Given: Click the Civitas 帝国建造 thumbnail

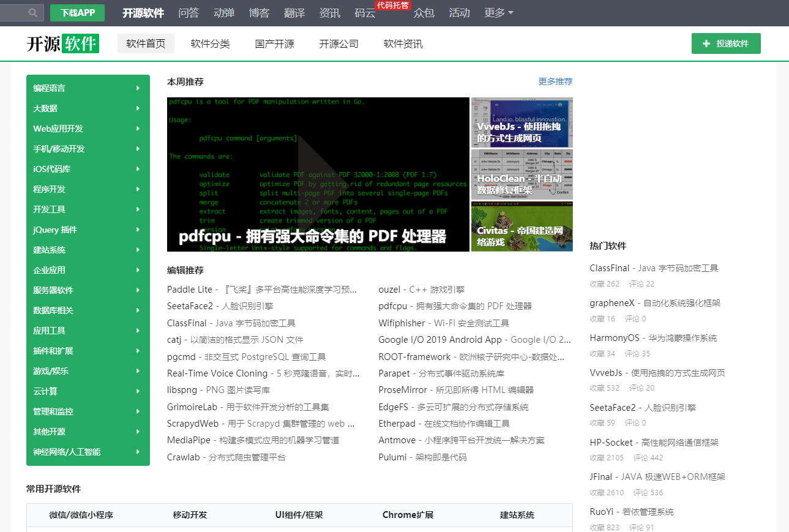Looking at the screenshot, I should pos(521,227).
